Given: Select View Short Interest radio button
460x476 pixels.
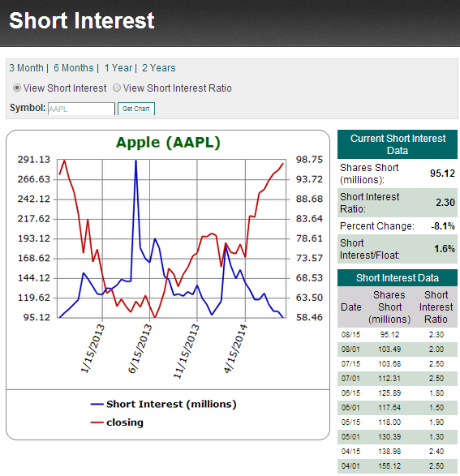Looking at the screenshot, I should point(17,88).
